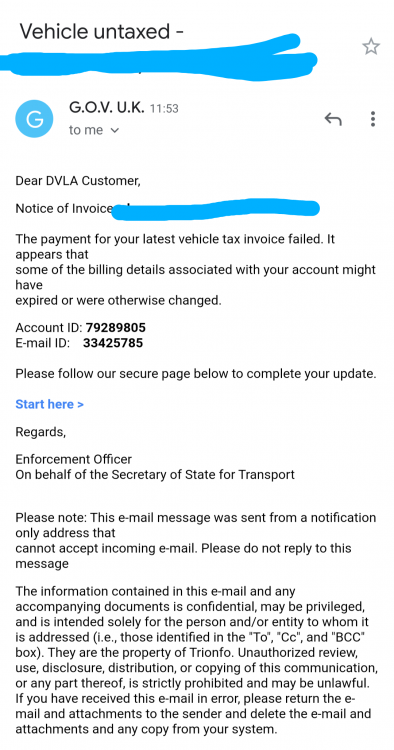Tap the 'Please follow our secure page' sentence
The image size is (394, 750).
click(196, 374)
